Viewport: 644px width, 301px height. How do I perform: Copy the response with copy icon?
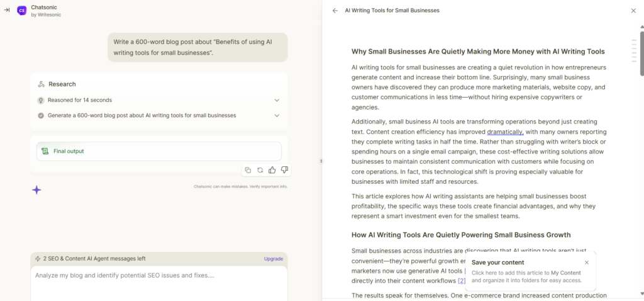248,170
